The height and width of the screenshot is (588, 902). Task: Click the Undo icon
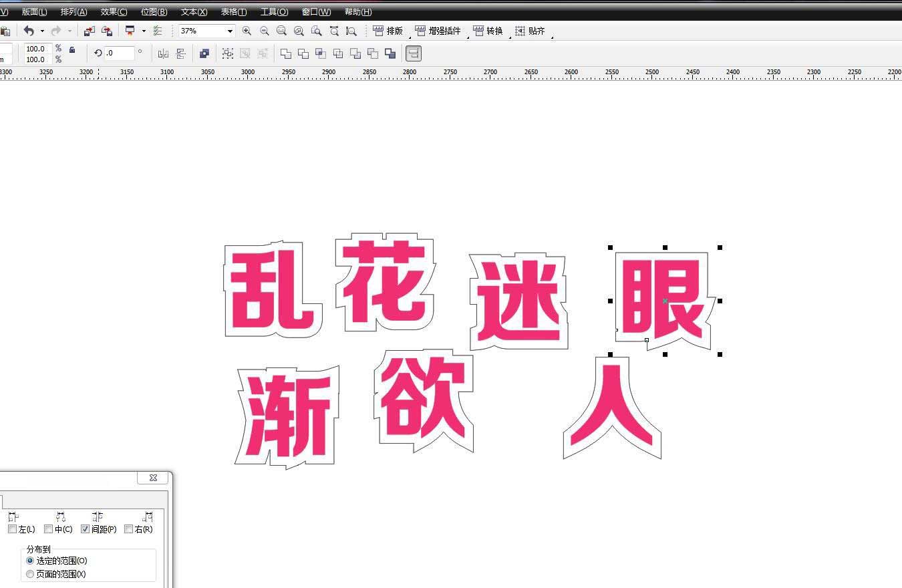[x=29, y=31]
